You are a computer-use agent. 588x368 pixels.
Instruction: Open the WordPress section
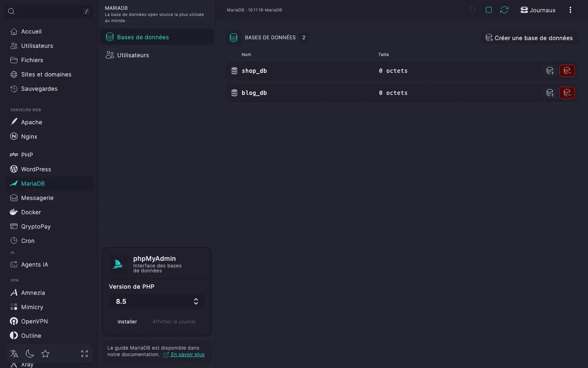click(x=49, y=169)
